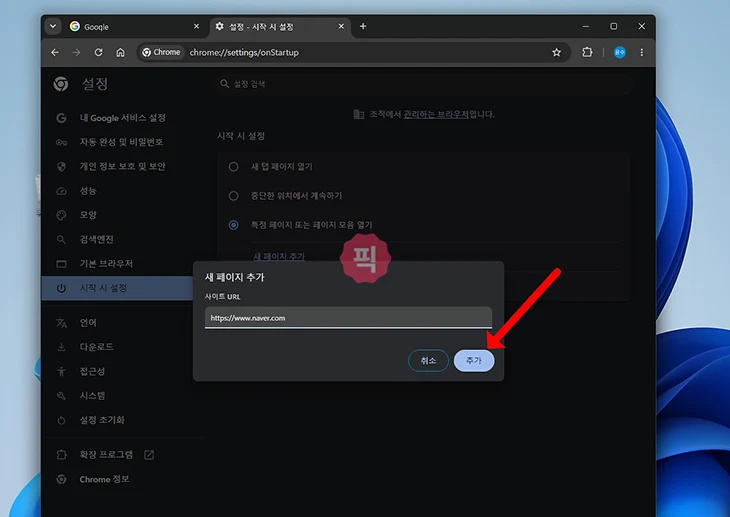This screenshot has width=730, height=517.
Task: Open the profile avatar
Action: click(620, 52)
